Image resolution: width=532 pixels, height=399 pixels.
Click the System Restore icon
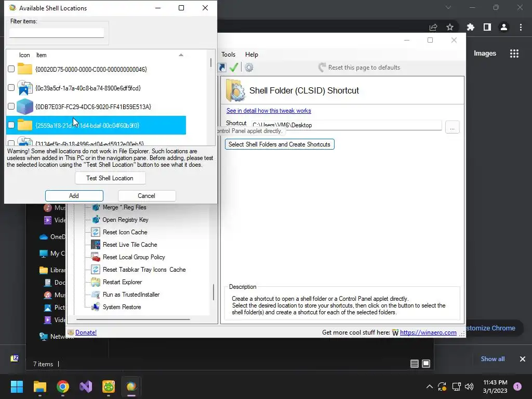(96, 307)
